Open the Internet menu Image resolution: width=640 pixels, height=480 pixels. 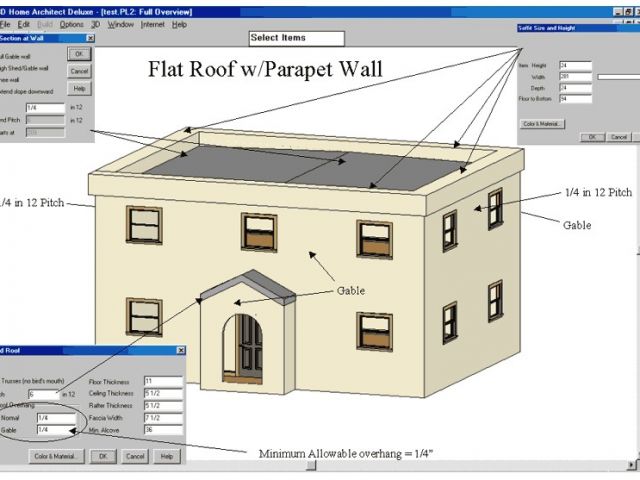152,23
